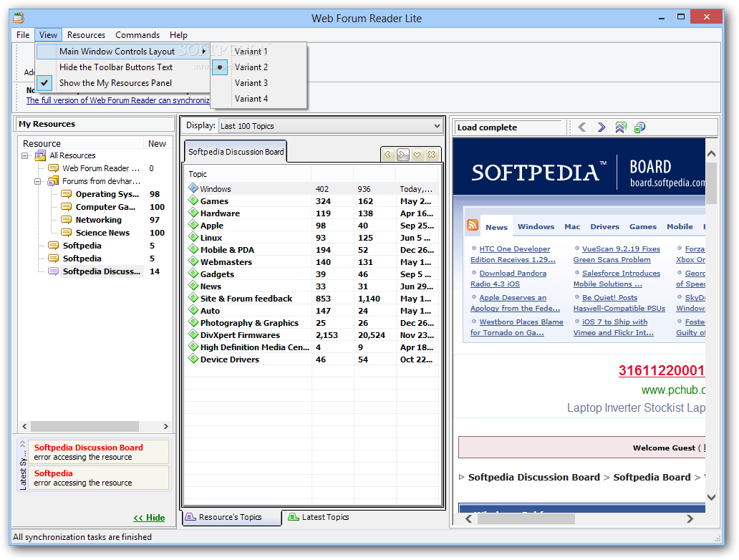
Task: Switch to Resource's Topics tab
Action: pyautogui.click(x=231, y=517)
